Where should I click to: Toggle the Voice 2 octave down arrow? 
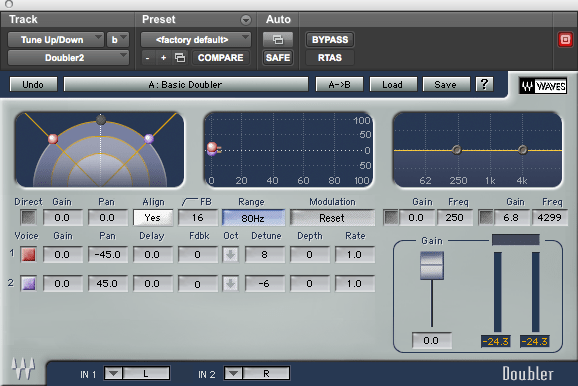(230, 284)
